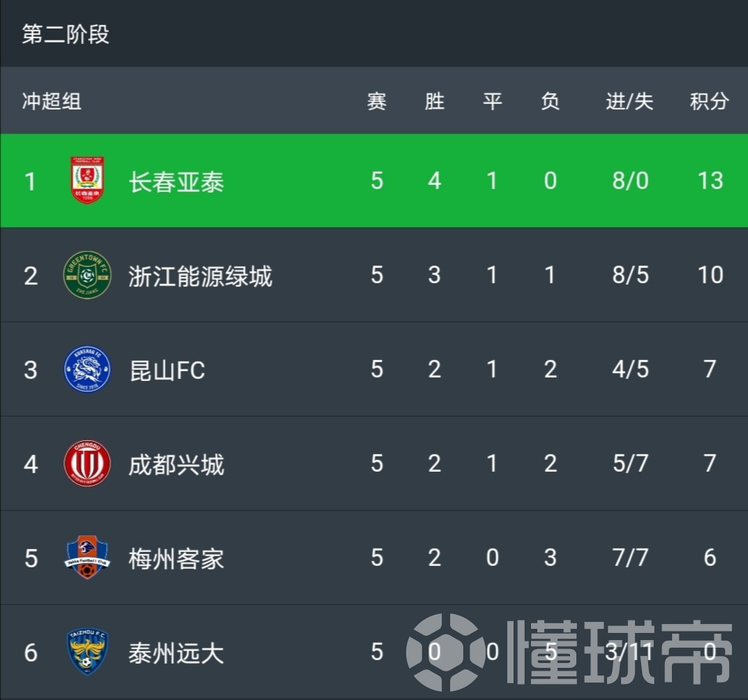Open 泰州远大 team details
748x700 pixels.
177,653
